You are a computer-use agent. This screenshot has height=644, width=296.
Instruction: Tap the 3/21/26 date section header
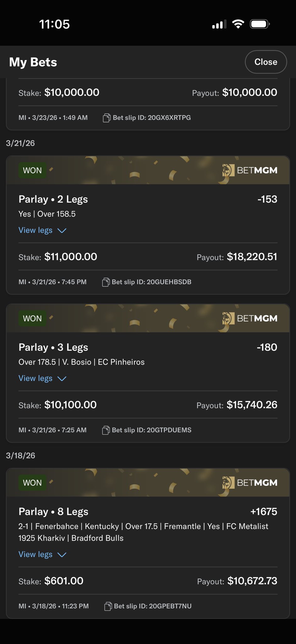20,143
